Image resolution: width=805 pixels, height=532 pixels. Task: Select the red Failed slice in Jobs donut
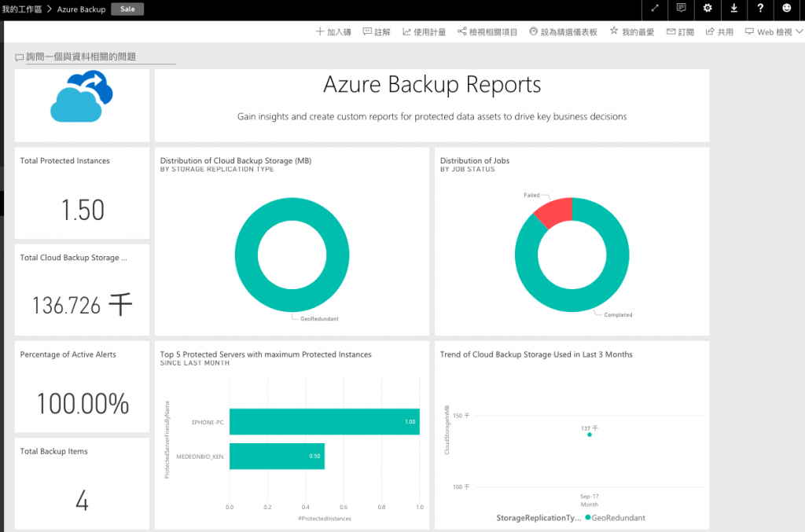coord(553,212)
